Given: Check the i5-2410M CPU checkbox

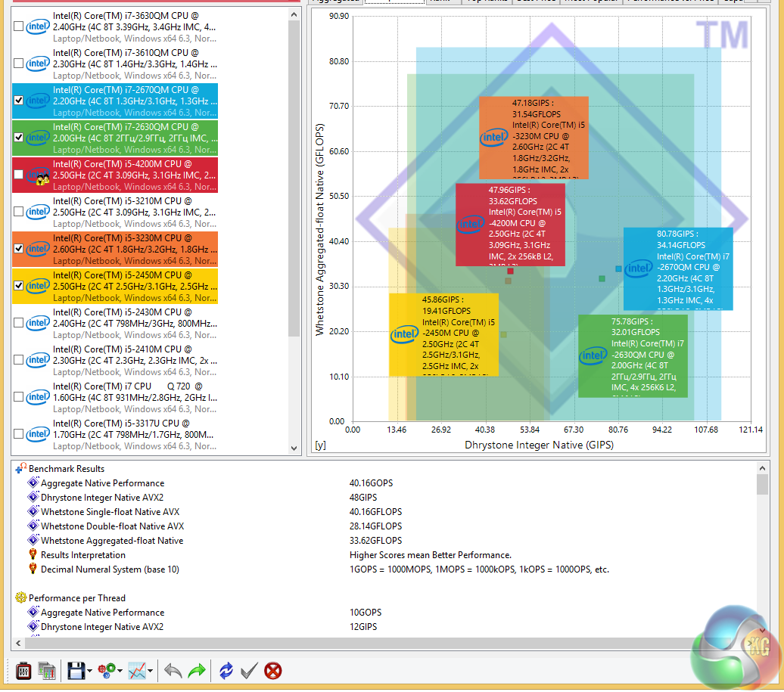Looking at the screenshot, I should point(18,360).
